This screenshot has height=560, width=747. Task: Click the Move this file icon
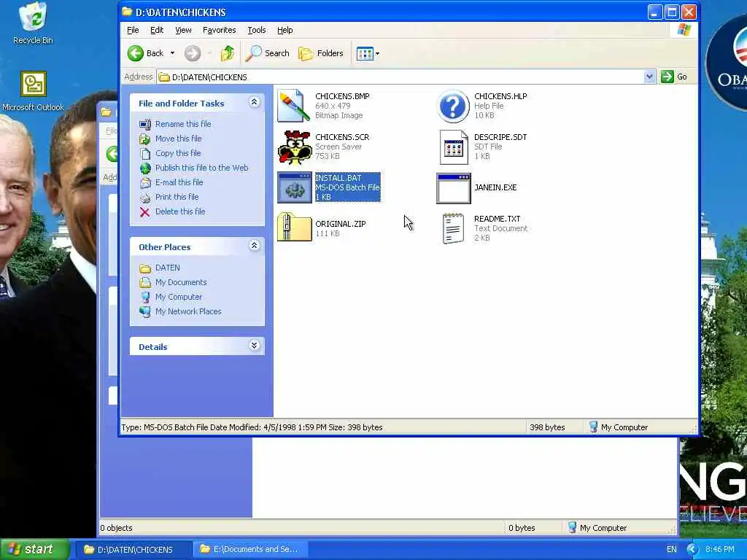pyautogui.click(x=145, y=139)
